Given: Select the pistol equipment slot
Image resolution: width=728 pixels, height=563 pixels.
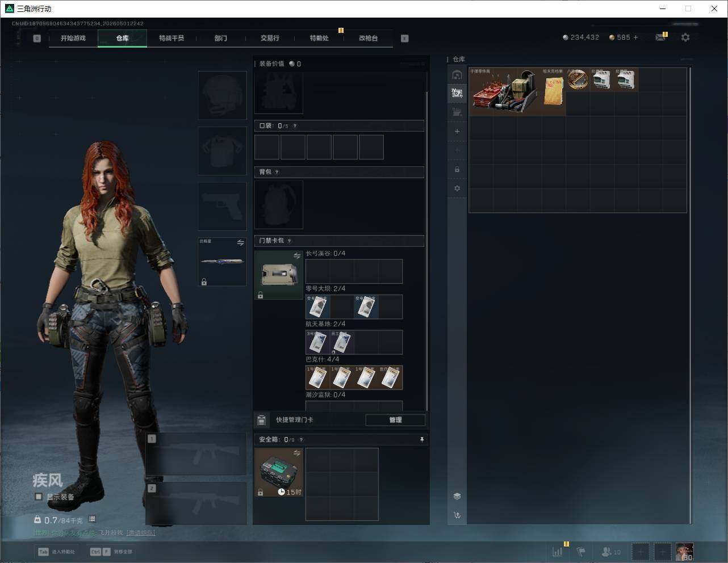Looking at the screenshot, I should tap(223, 206).
